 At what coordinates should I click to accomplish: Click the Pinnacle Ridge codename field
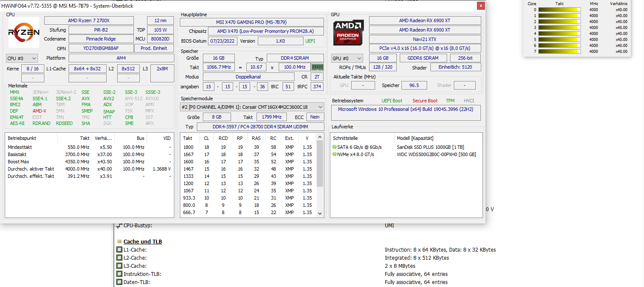click(101, 39)
